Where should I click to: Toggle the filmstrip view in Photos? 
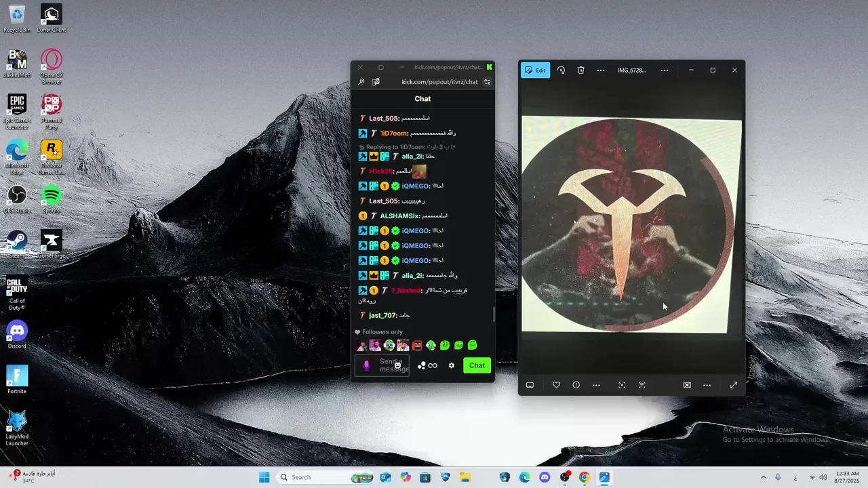[530, 385]
